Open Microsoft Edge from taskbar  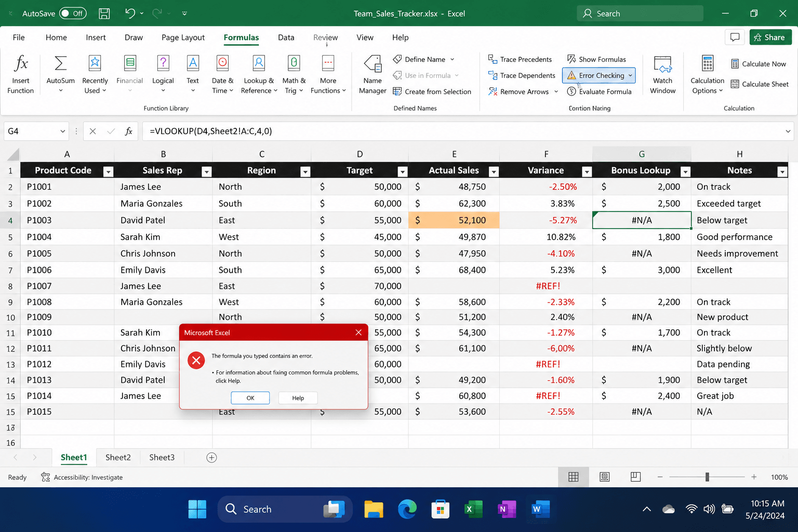click(407, 509)
